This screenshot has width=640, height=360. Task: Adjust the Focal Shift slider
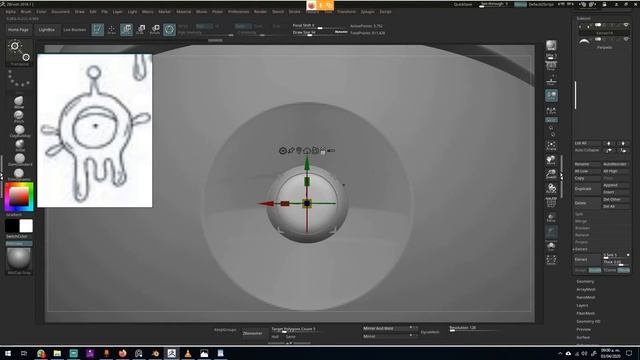[x=320, y=26]
